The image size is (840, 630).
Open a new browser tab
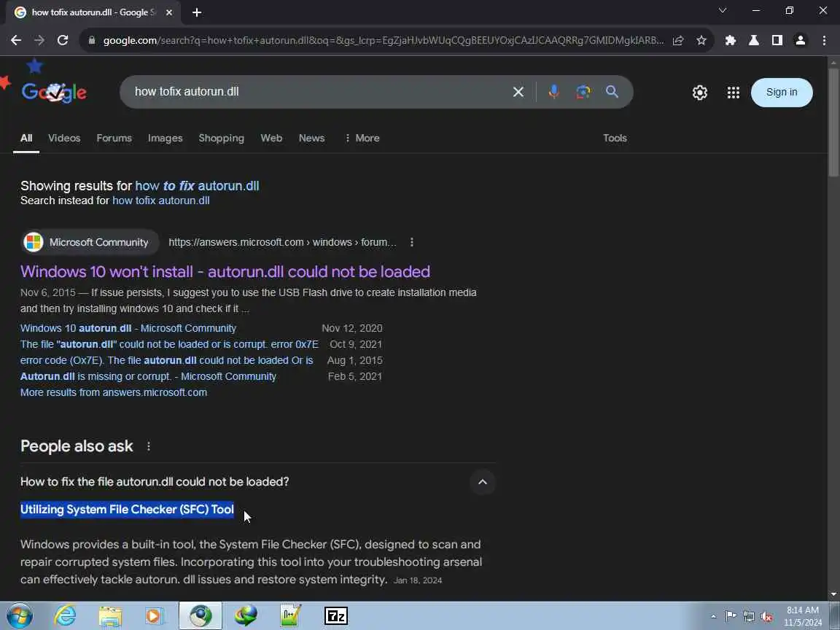197,12
